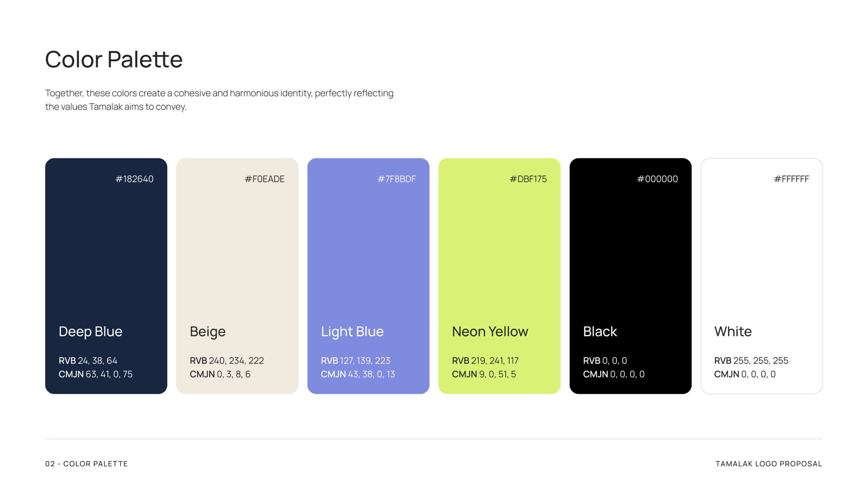Click the Color Palette heading
Screen dimensions: 868x488
pyautogui.click(x=114, y=59)
